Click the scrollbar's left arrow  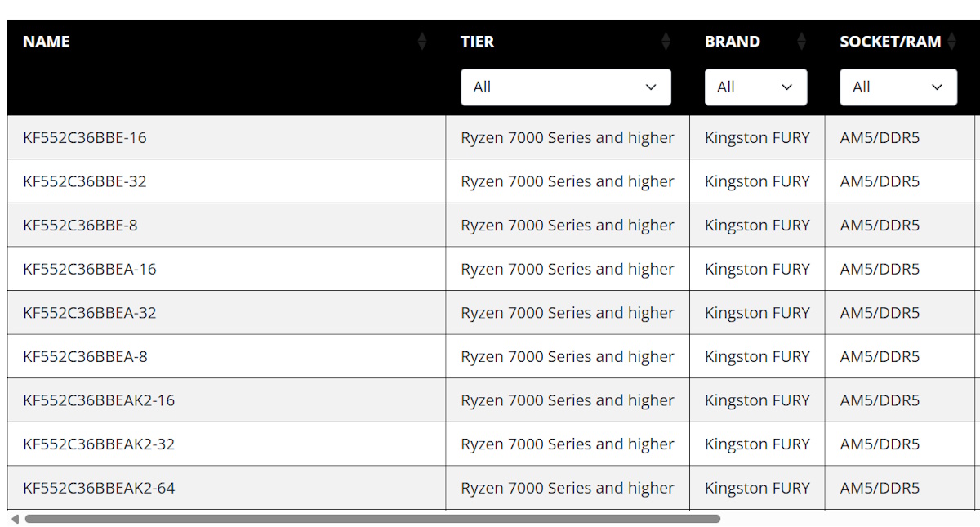[15, 519]
